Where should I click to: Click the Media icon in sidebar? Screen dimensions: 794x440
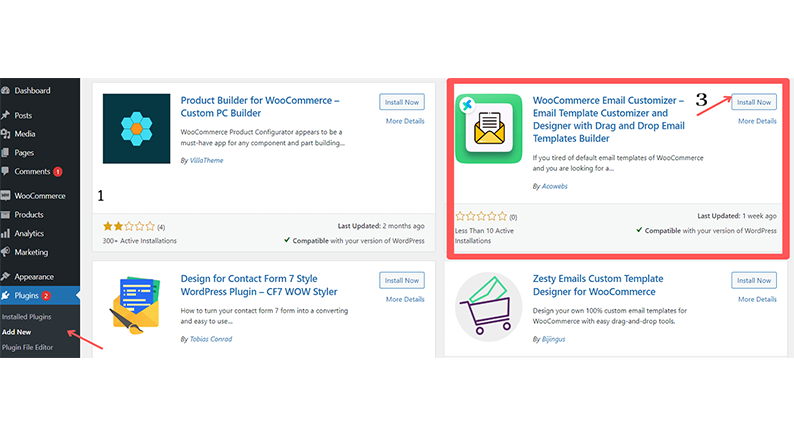[x=6, y=134]
